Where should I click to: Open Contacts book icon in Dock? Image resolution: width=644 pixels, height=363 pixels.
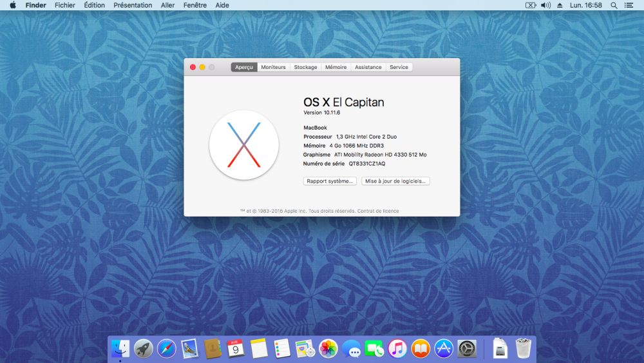(213, 349)
